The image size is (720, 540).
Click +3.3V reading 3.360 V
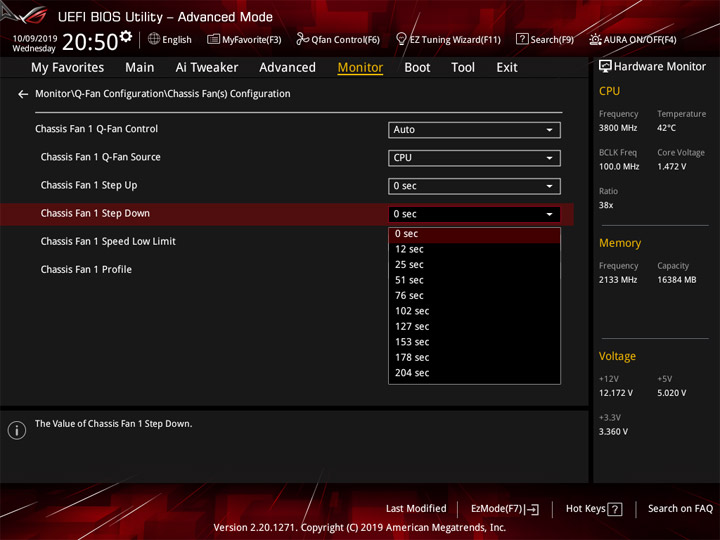point(613,432)
